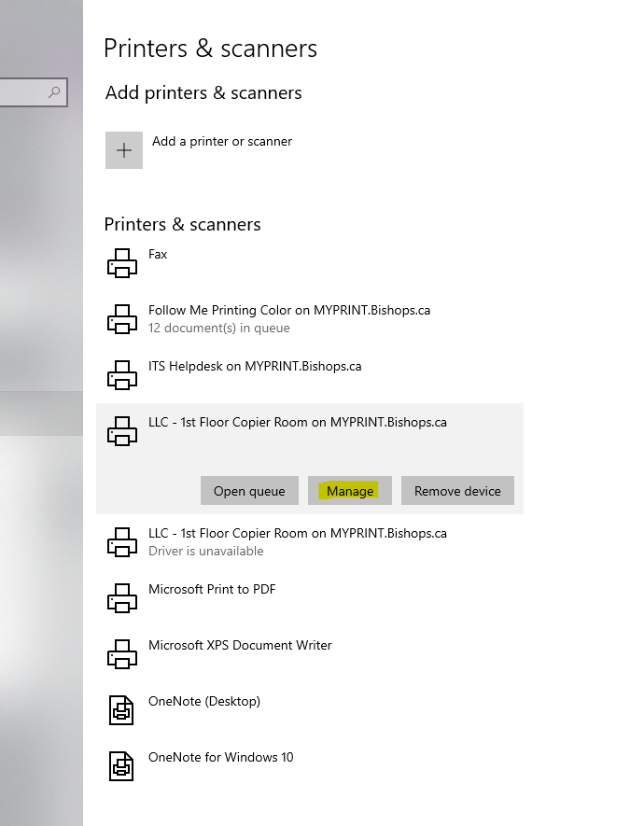Click the "12 document(s) in queue" status text
The height and width of the screenshot is (826, 644).
218,328
